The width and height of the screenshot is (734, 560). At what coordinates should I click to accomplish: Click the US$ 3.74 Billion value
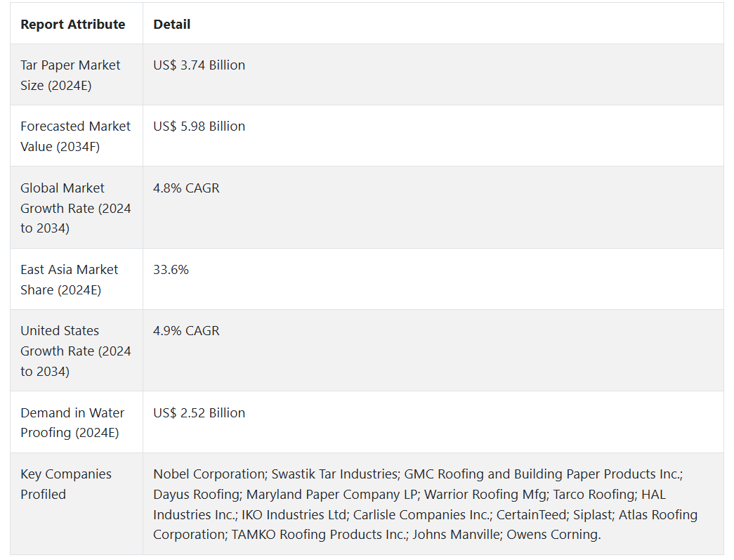pos(199,65)
